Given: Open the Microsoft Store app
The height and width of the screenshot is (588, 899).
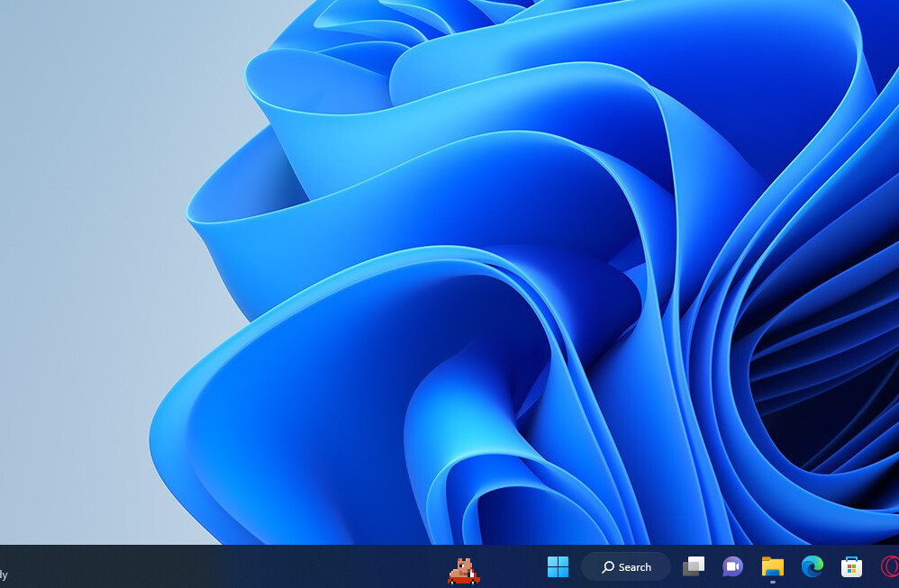Looking at the screenshot, I should coord(851,566).
